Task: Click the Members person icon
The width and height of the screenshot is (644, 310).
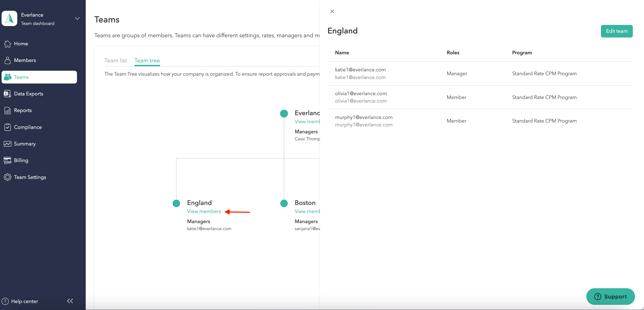Action: click(x=7, y=60)
